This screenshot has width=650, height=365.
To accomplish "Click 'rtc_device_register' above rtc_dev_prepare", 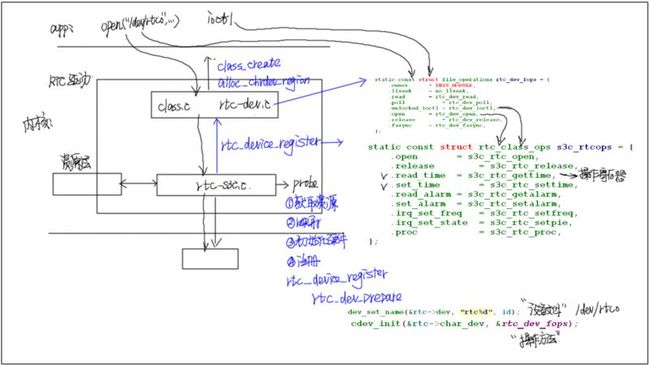I will click(x=337, y=278).
